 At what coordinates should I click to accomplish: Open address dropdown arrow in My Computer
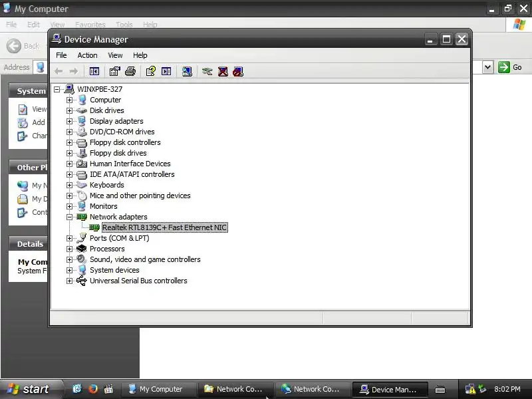point(487,67)
